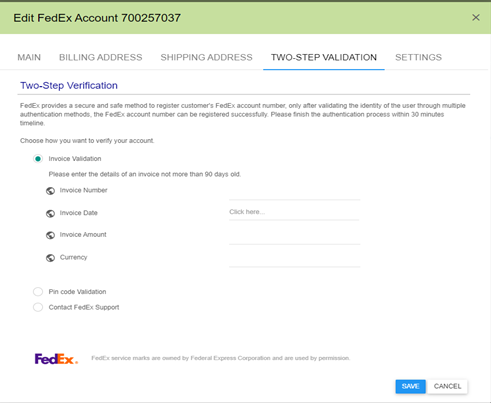The width and height of the screenshot is (491, 403).
Task: Click the SAVE button
Action: pyautogui.click(x=410, y=386)
